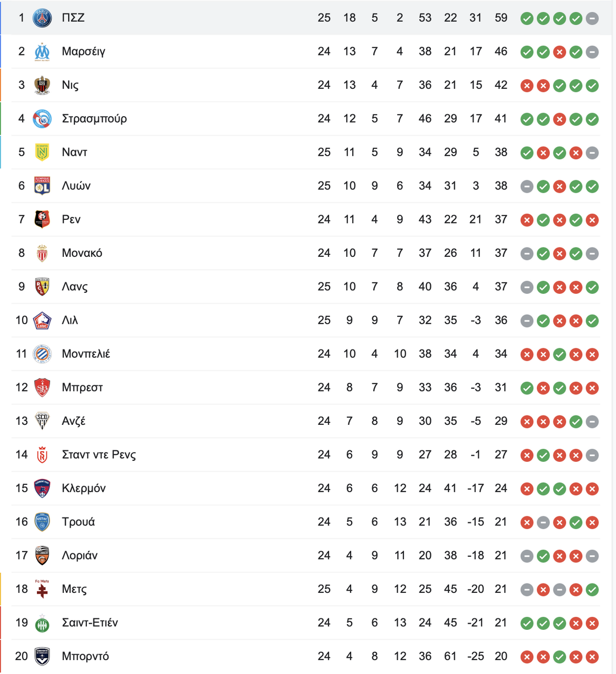The width and height of the screenshot is (616, 674).
Task: Select the Ρεν team crest
Action: pyautogui.click(x=42, y=219)
